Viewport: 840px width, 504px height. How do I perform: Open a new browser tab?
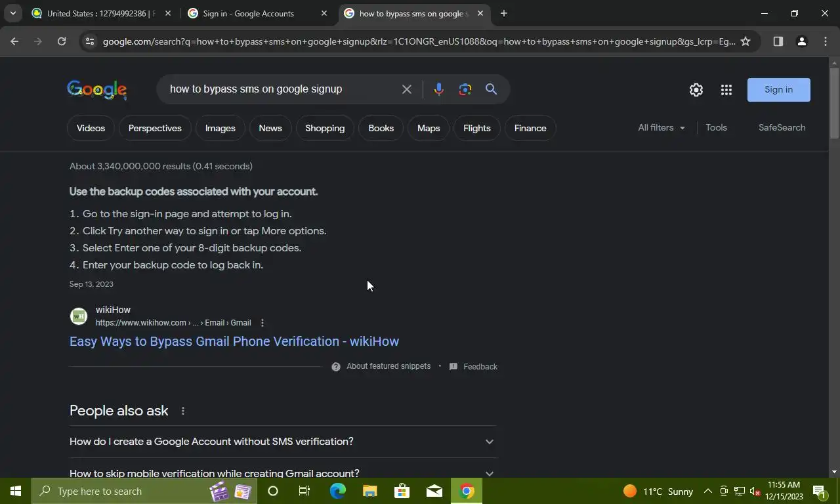[504, 13]
